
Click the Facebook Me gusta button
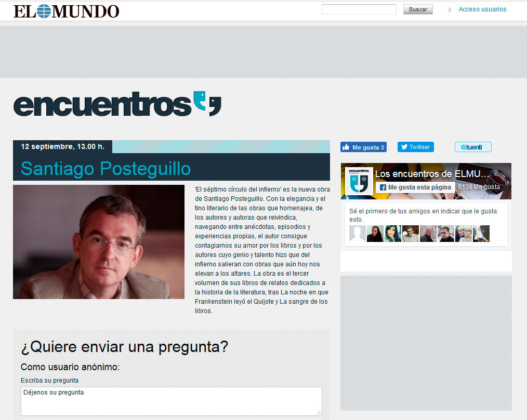363,147
